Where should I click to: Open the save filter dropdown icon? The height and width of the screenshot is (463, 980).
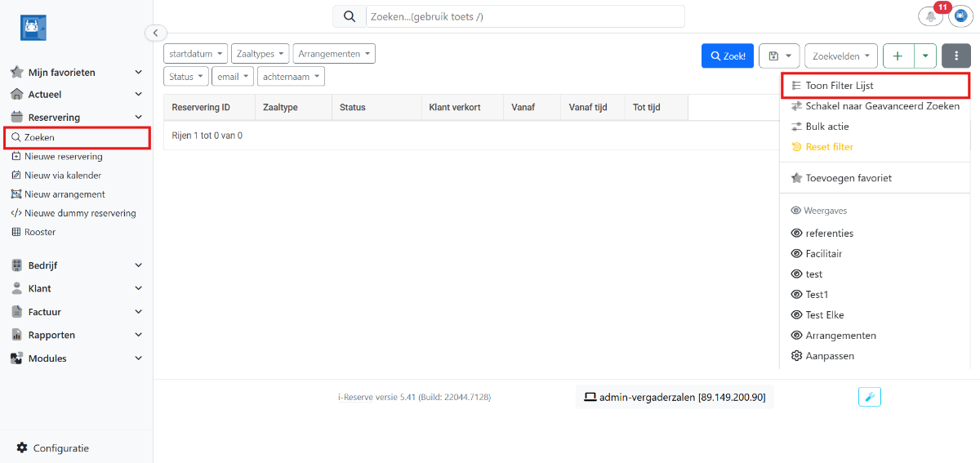pyautogui.click(x=779, y=56)
